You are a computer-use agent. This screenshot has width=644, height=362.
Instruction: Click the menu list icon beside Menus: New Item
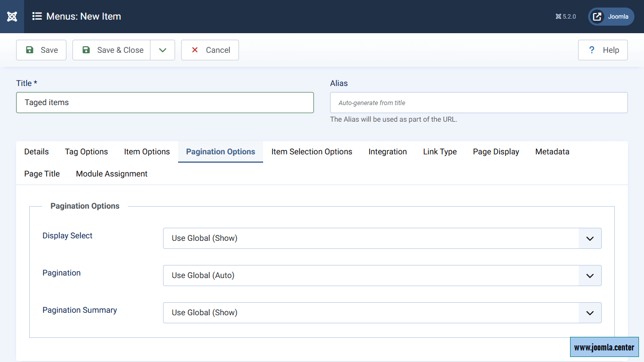[x=37, y=17]
